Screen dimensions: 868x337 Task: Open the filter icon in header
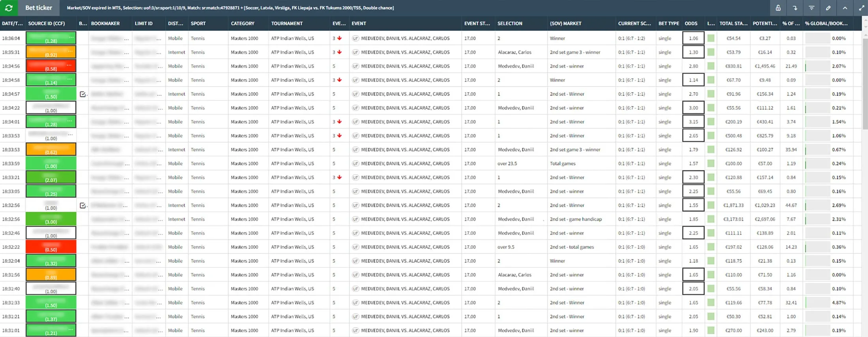point(811,8)
